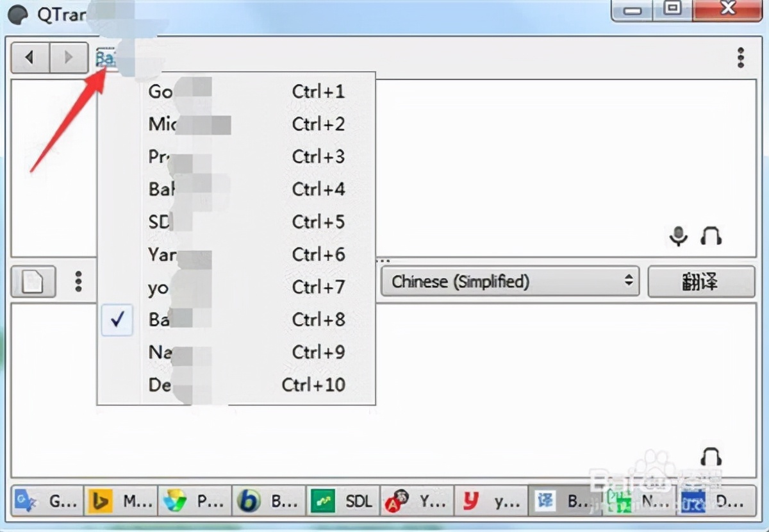Clear text using the blank page button
The height and width of the screenshot is (532, 769).
(33, 281)
